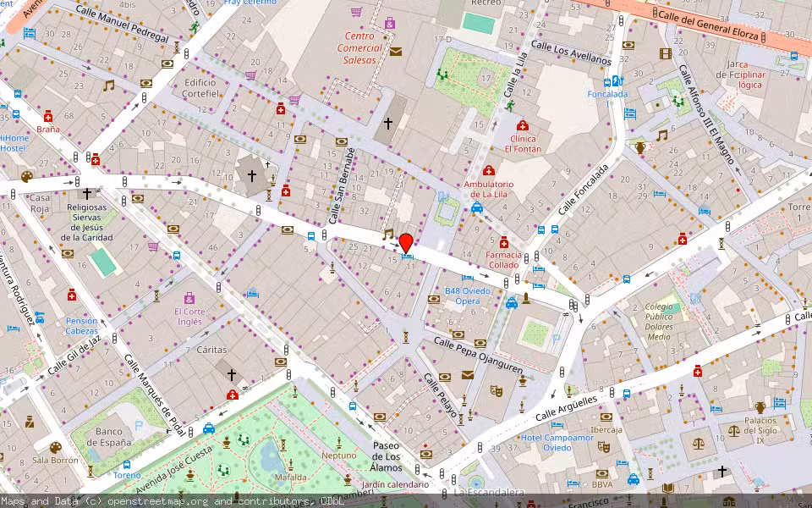Viewport: 812px width, 508px height.
Task: Click the bank icon above BBVA label
Action: [x=601, y=473]
